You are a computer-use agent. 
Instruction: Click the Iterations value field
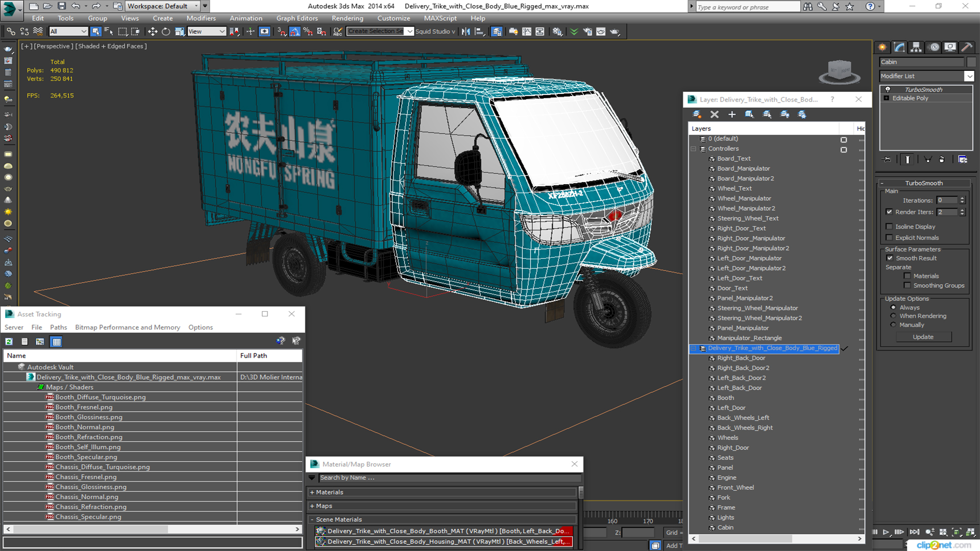(948, 200)
